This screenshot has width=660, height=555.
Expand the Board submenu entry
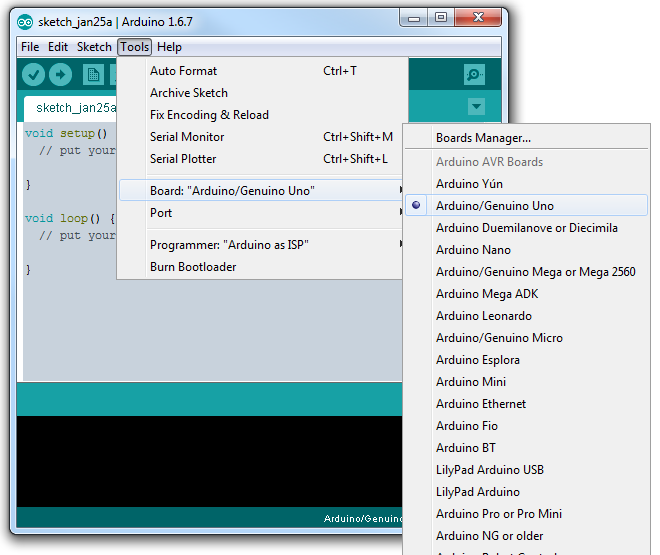click(x=261, y=191)
